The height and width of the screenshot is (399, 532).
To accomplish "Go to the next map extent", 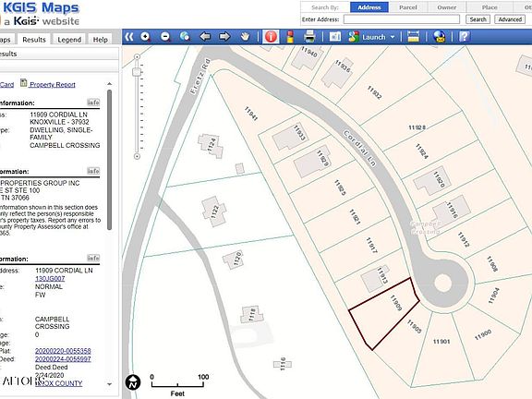I will [224, 37].
